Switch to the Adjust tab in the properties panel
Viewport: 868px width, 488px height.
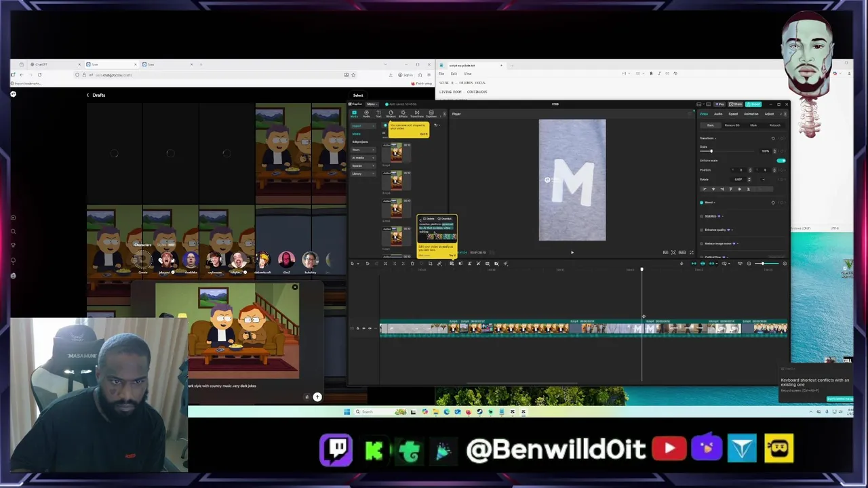click(x=769, y=114)
